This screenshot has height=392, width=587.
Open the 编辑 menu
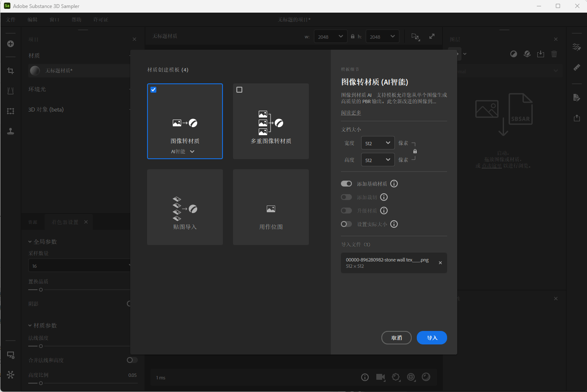point(32,20)
